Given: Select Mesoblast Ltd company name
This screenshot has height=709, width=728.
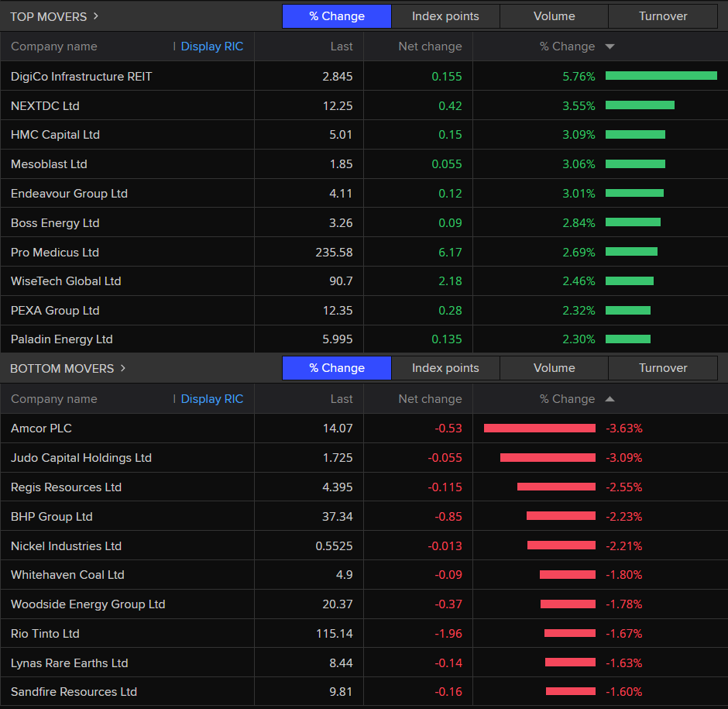Looking at the screenshot, I should coord(50,164).
